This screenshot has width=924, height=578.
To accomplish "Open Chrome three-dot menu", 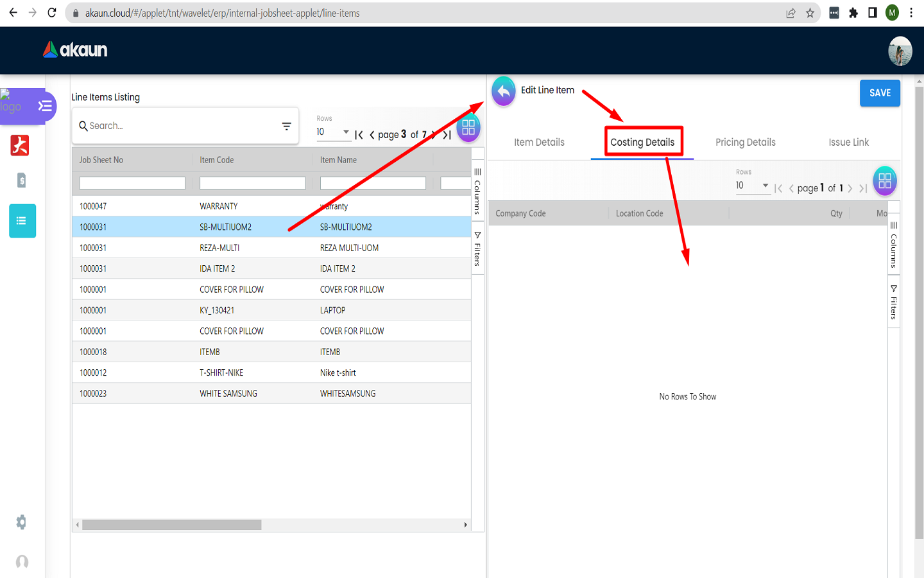I will (911, 13).
